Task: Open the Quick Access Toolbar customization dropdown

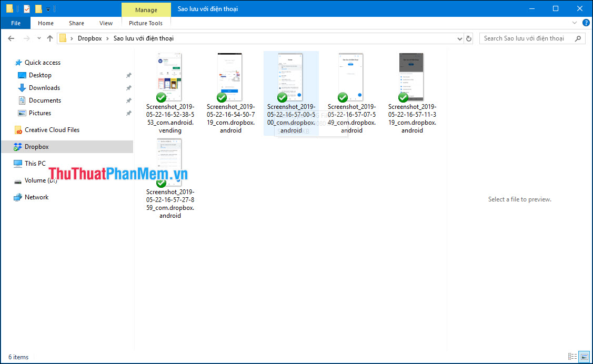Action: tap(47, 8)
